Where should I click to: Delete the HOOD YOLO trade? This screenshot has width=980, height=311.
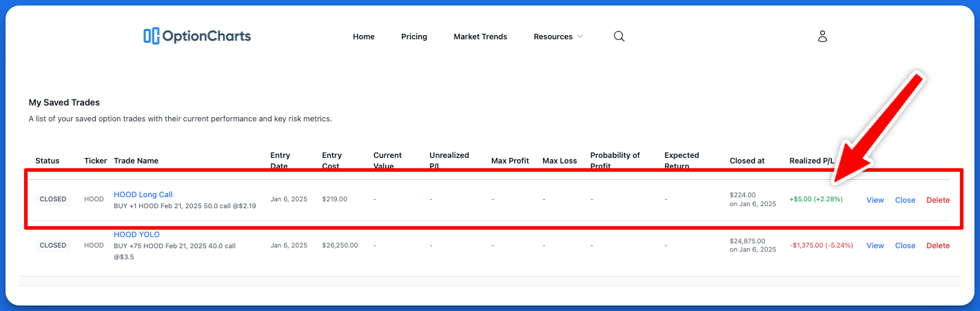(937, 245)
